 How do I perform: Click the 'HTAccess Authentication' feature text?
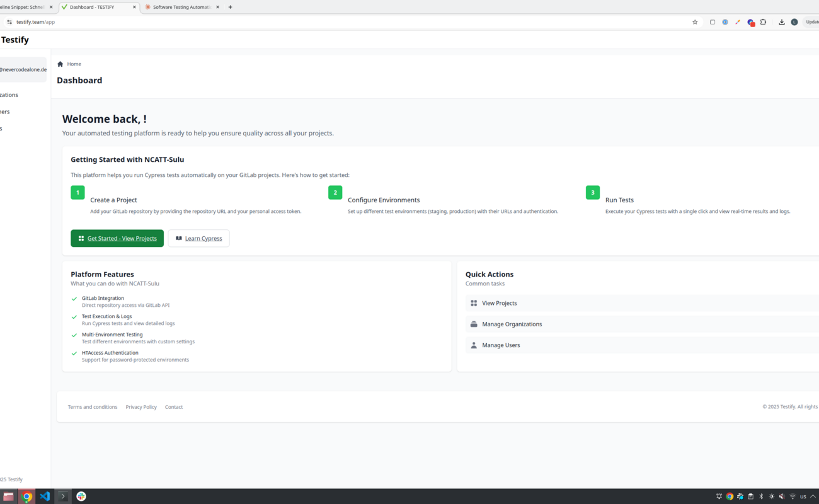(x=110, y=353)
